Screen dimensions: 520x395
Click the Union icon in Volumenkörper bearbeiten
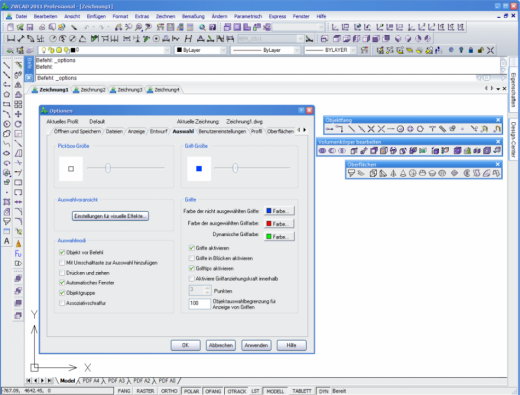click(x=322, y=151)
